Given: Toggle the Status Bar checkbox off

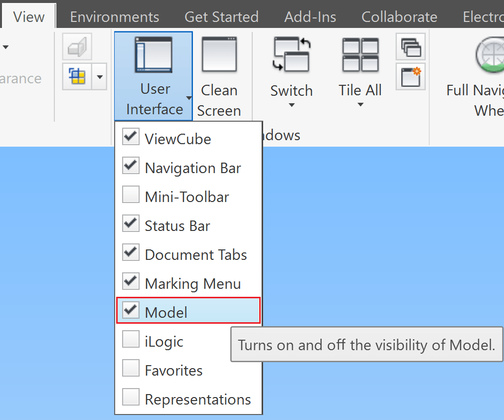Looking at the screenshot, I should click(131, 223).
